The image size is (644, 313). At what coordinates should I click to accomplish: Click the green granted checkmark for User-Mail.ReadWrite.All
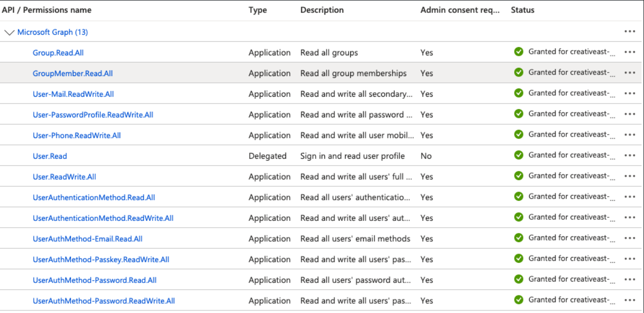point(518,93)
